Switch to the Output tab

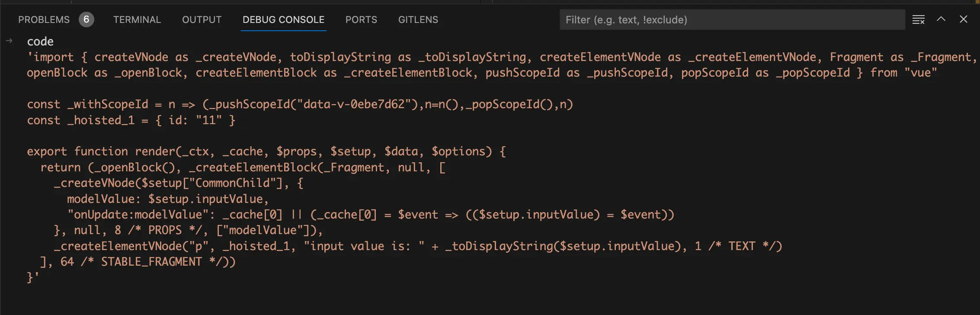tap(202, 20)
